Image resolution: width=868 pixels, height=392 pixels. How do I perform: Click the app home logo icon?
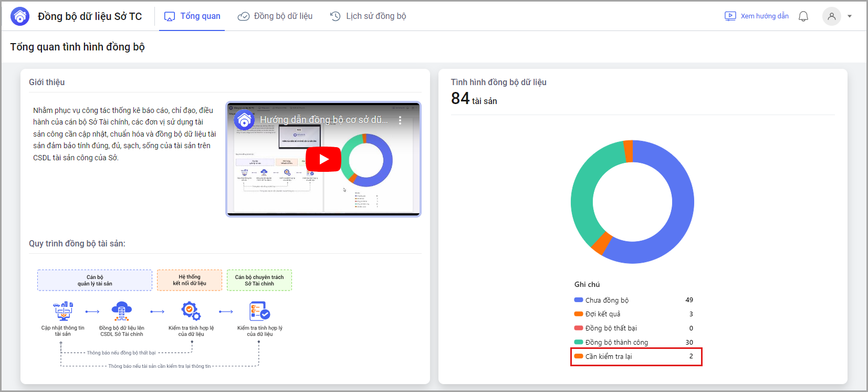tap(20, 16)
